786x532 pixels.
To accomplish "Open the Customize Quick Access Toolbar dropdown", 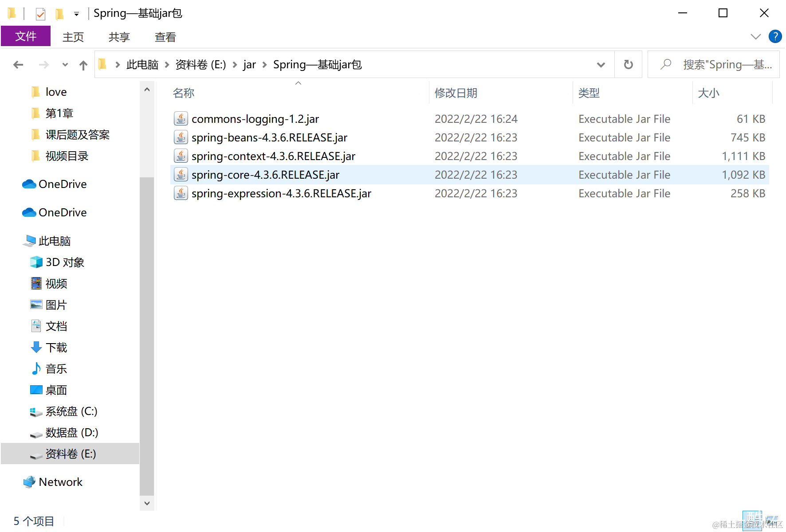I will point(76,14).
